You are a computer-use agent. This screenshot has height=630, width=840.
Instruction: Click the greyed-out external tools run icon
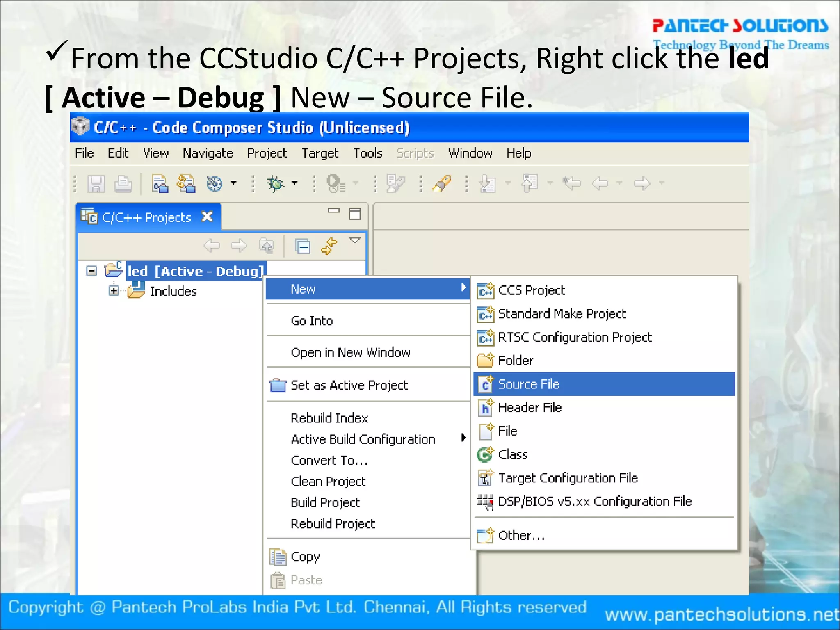tap(336, 183)
